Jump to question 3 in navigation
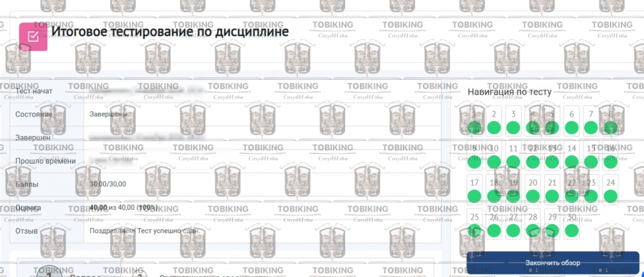Screen dimensions: 644x277 (513, 120)
